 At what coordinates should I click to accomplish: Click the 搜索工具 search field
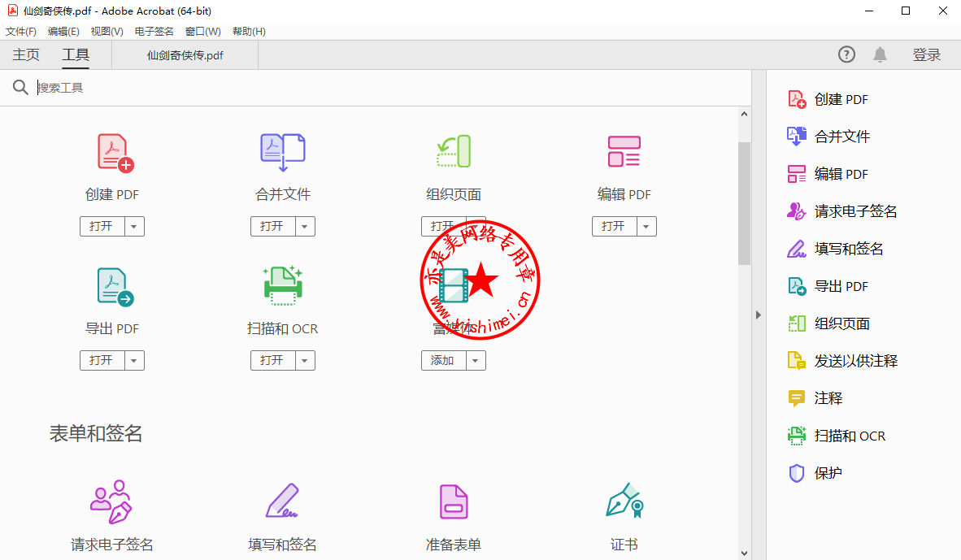tap(392, 88)
